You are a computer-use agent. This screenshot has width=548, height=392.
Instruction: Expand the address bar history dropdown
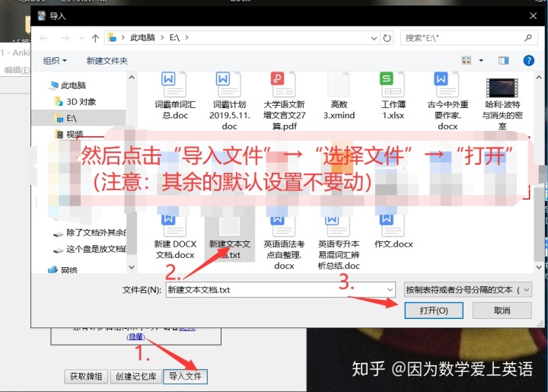pos(374,38)
